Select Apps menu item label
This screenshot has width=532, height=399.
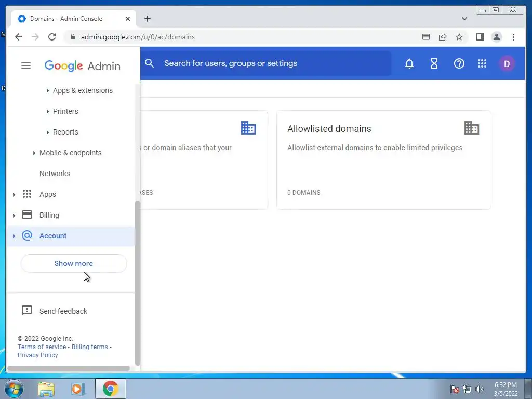pos(47,194)
